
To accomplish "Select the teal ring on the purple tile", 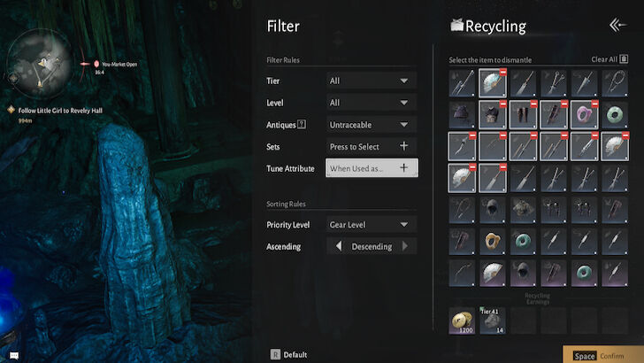I will point(584,273).
